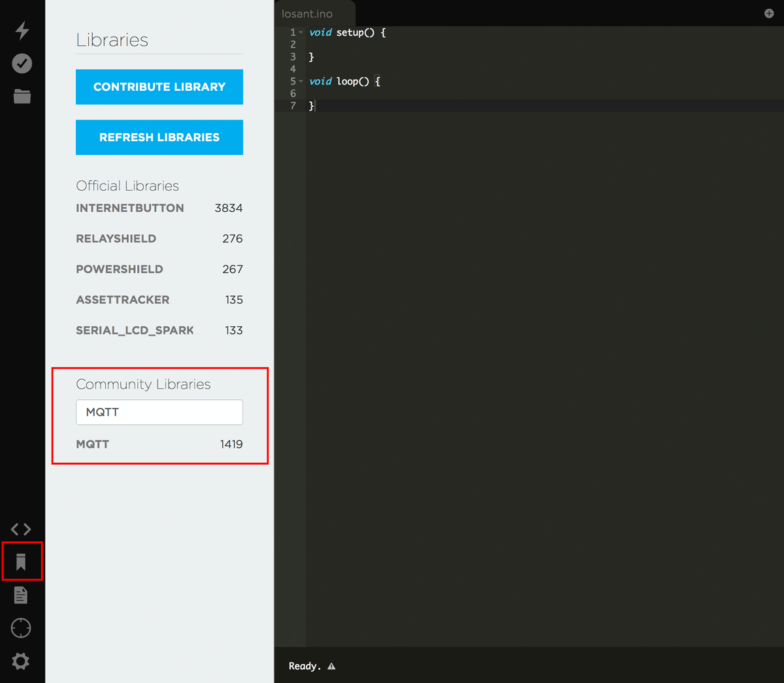Click line number 7 in gutter
The width and height of the screenshot is (784, 683).
click(293, 106)
